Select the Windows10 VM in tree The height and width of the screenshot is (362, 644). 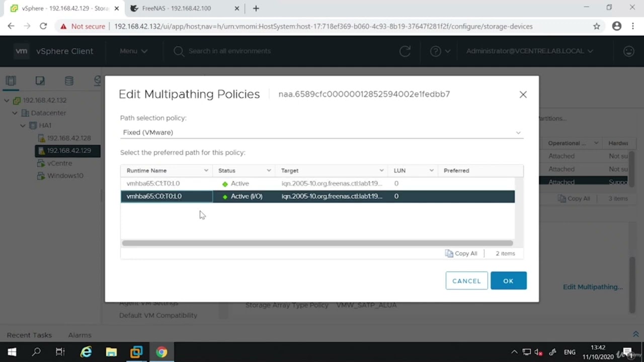click(65, 176)
